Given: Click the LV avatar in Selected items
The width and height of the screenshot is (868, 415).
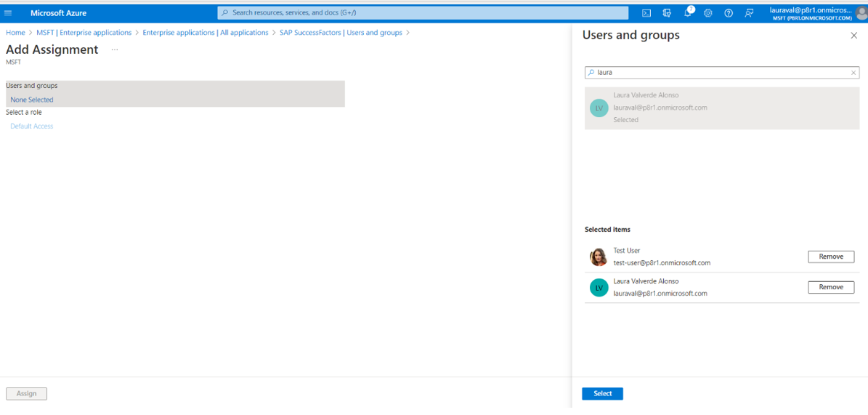Looking at the screenshot, I should tap(599, 288).
